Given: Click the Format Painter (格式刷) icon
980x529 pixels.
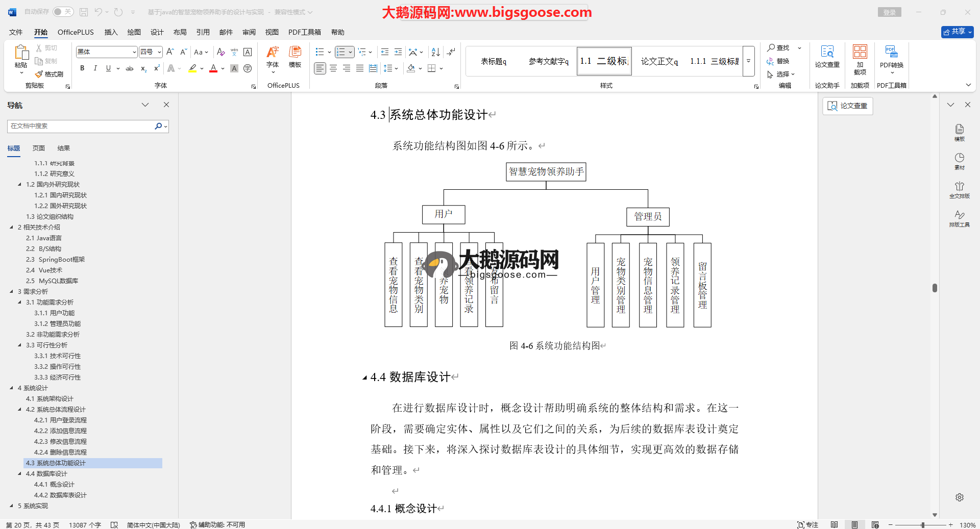Looking at the screenshot, I should coord(50,74).
